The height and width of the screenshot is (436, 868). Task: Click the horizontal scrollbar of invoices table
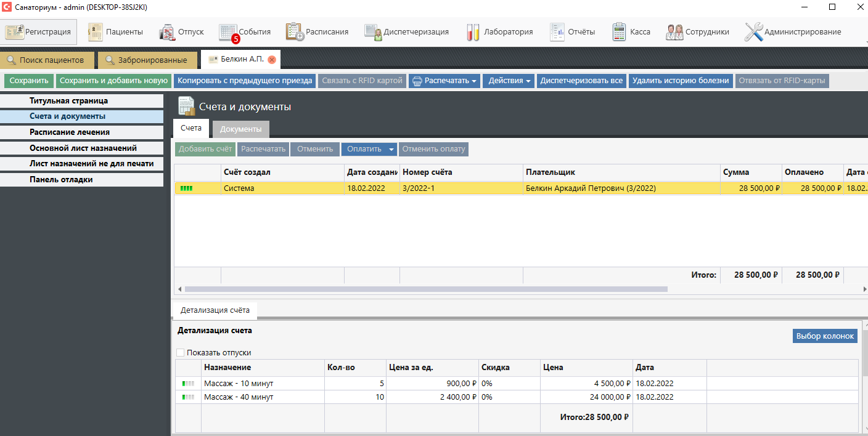click(x=425, y=289)
